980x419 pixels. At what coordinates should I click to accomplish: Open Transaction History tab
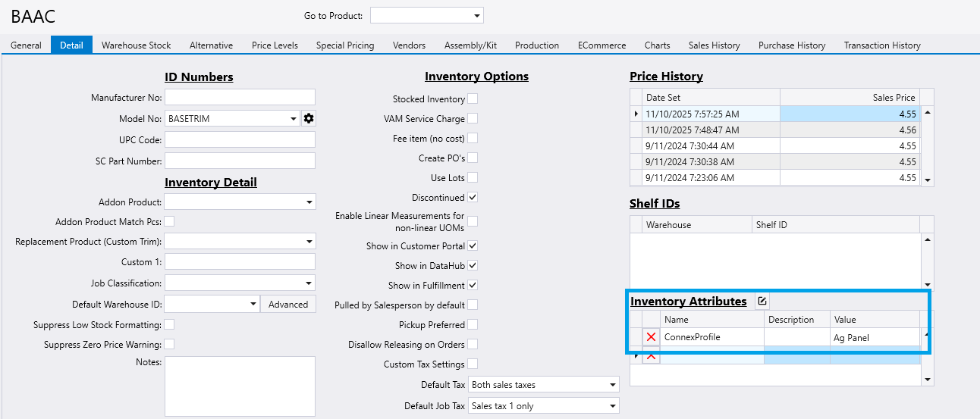[x=882, y=45]
